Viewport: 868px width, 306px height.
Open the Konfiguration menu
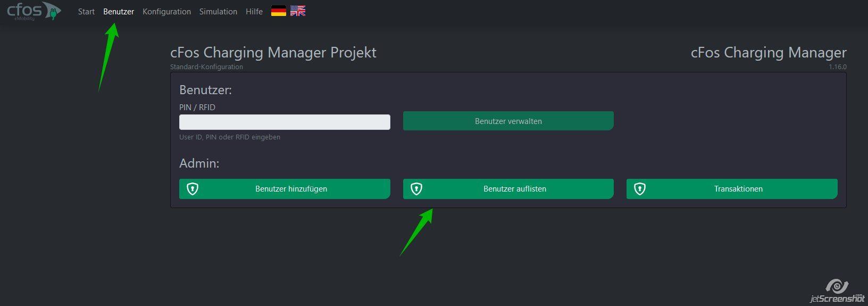tap(166, 12)
